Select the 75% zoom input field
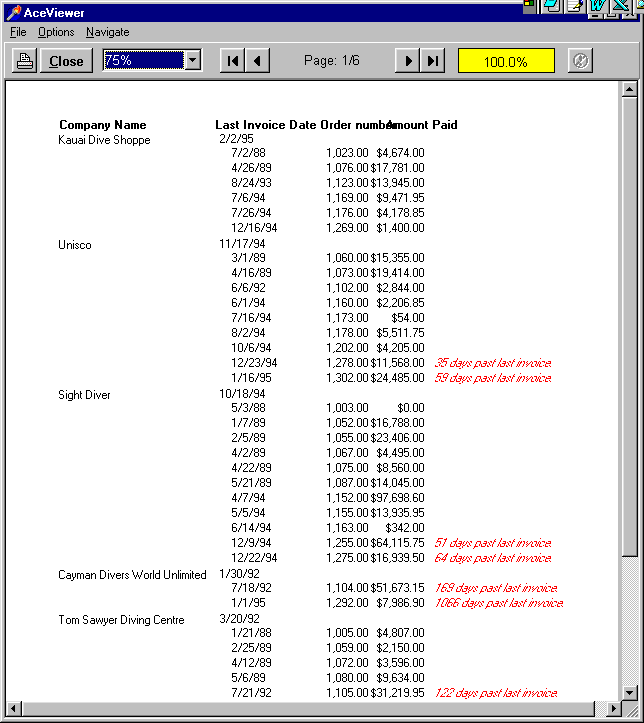This screenshot has height=723, width=644. 143,60
